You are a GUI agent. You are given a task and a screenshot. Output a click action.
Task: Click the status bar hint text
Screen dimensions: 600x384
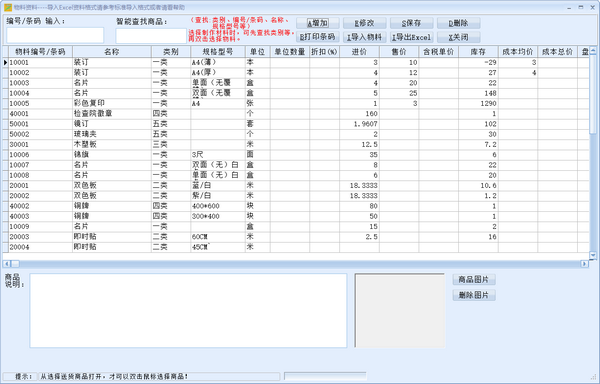(114, 377)
